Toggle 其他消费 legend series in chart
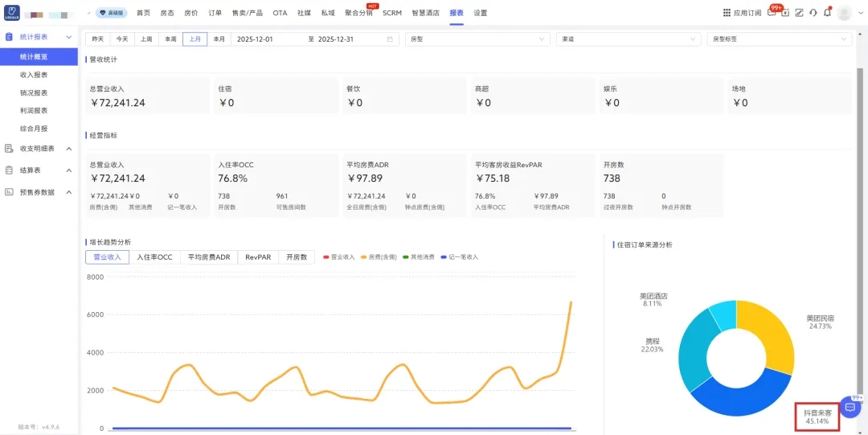This screenshot has width=868, height=435. pos(418,257)
